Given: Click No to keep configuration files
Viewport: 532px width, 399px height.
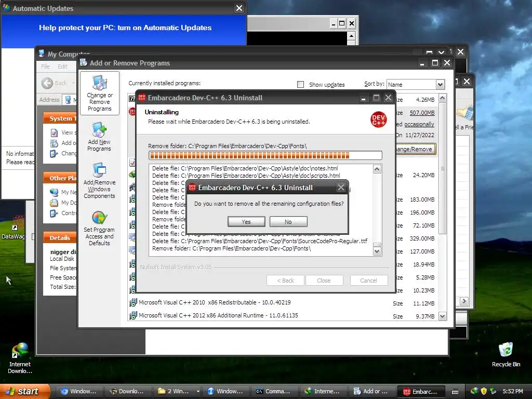Looking at the screenshot, I should tap(288, 221).
